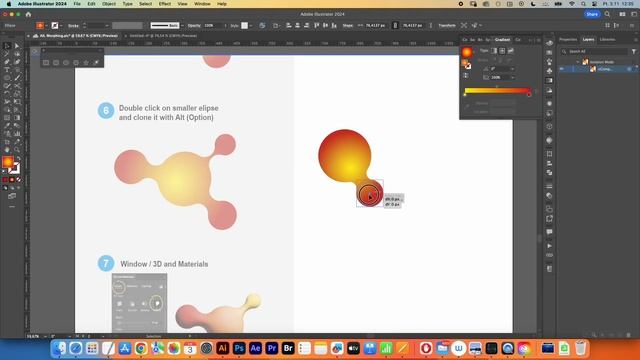This screenshot has height=360, width=640.
Task: Choose the star shape in the floating panel
Action: tap(86, 62)
